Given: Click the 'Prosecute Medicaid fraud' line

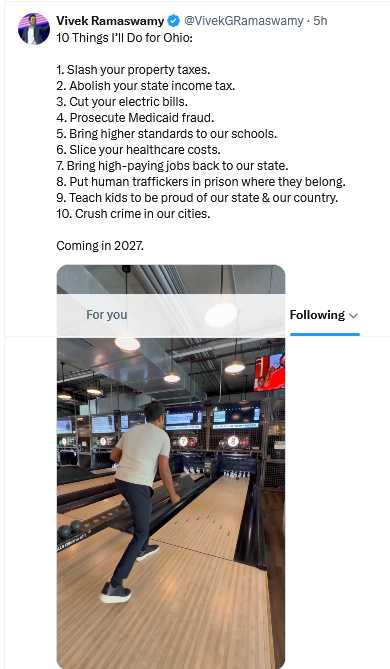Looking at the screenshot, I should coord(135,118).
